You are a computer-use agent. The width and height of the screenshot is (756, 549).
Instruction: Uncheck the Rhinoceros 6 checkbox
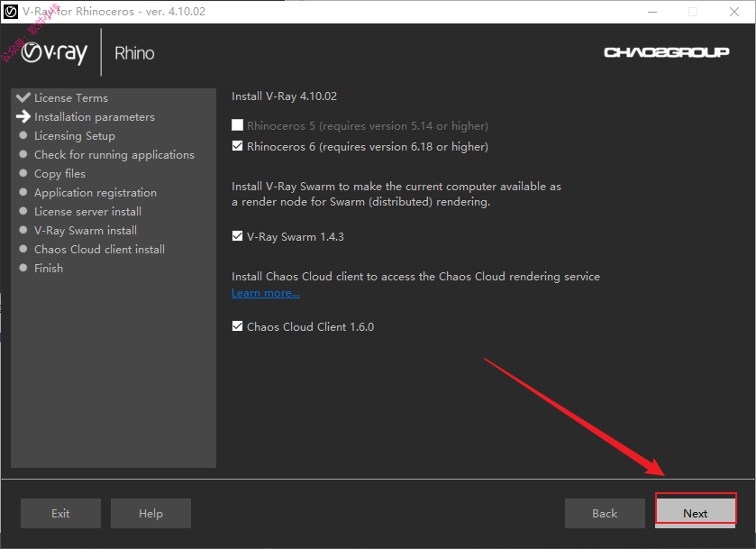[237, 146]
